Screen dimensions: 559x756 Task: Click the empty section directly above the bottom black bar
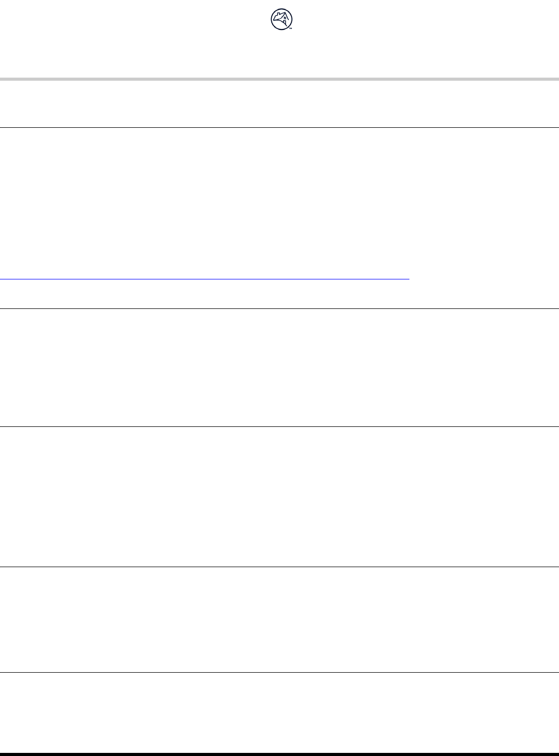click(x=279, y=712)
